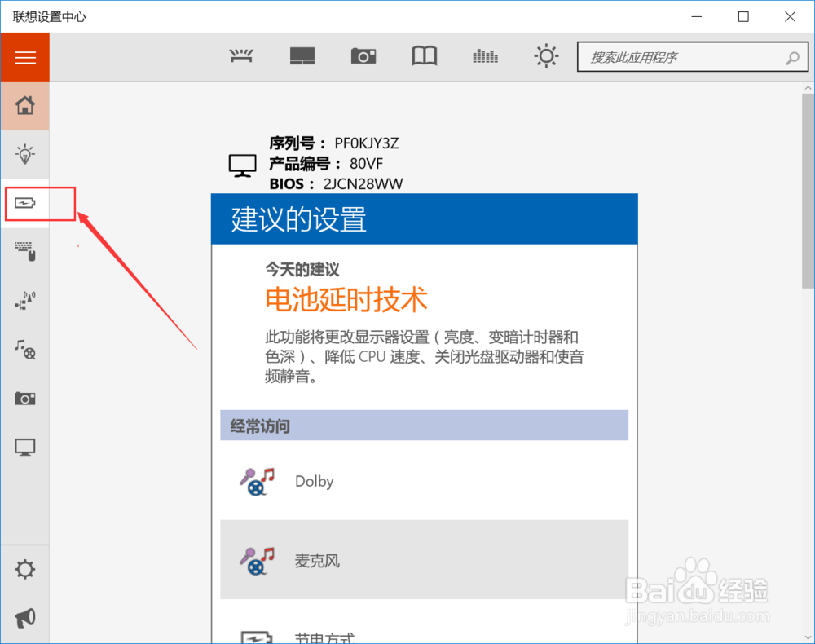Open the settings gear in sidebar
The image size is (815, 644).
pyautogui.click(x=25, y=569)
